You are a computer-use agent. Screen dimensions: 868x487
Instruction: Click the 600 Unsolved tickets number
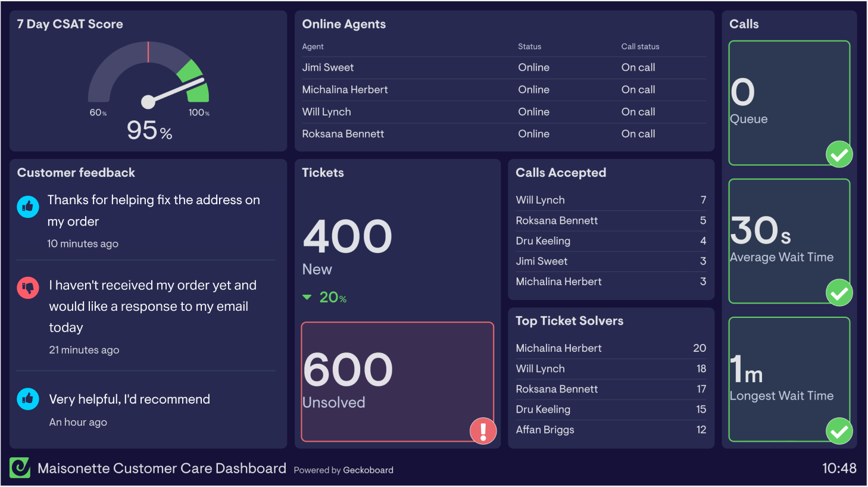pyautogui.click(x=348, y=370)
